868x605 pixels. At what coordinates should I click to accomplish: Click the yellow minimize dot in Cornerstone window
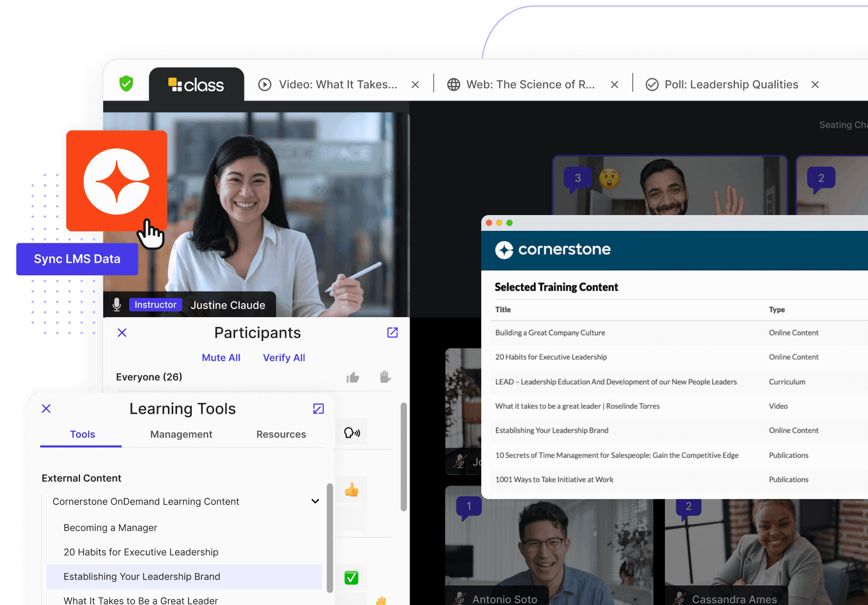coord(499,223)
